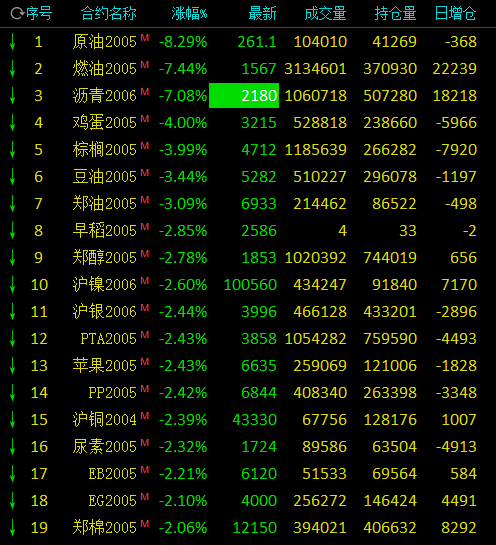Click the red M marker beside 郑棉2005
This screenshot has height=545, width=496.
[x=145, y=523]
